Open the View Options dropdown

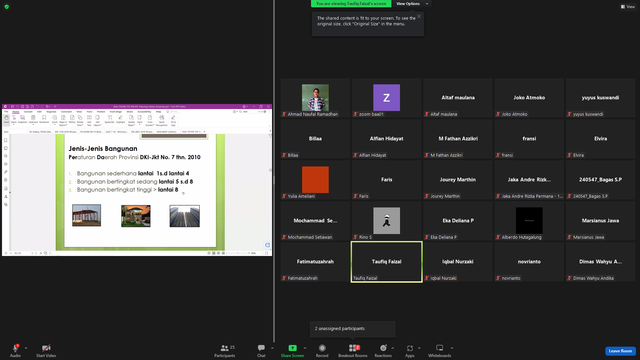pos(411,4)
